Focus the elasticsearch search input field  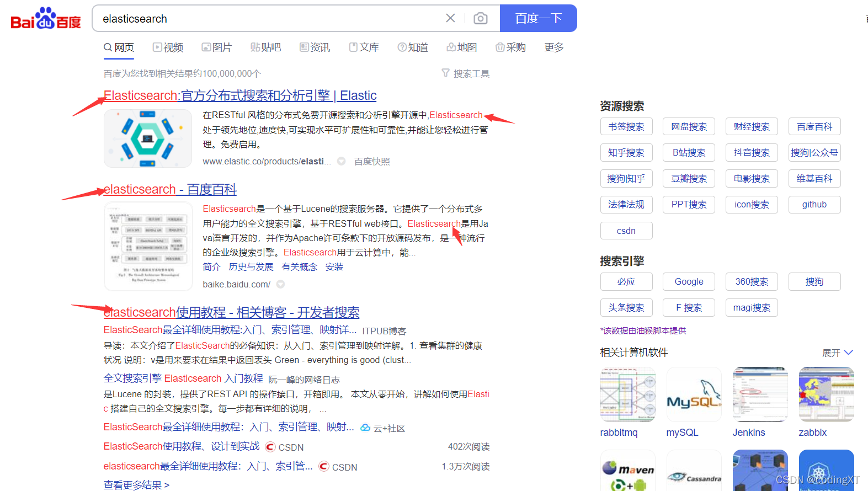[270, 19]
